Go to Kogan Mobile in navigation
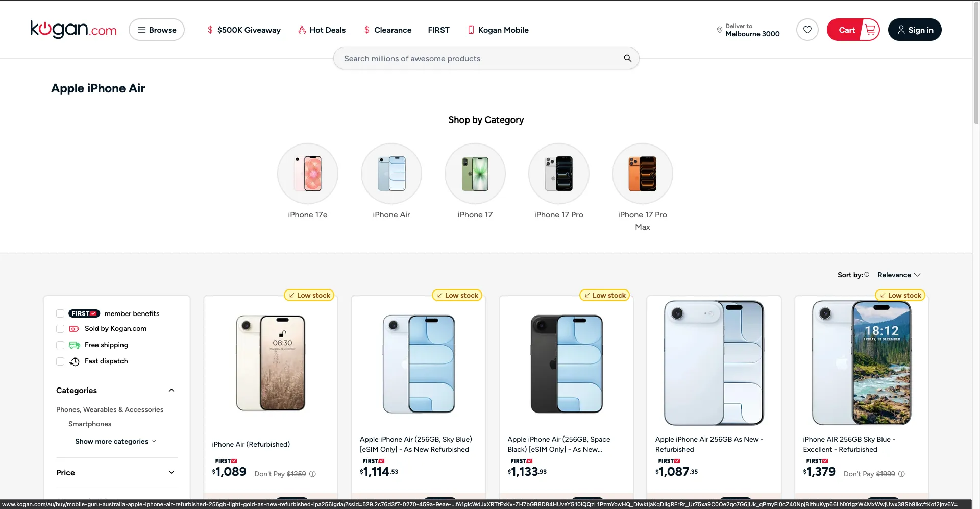 pos(498,30)
